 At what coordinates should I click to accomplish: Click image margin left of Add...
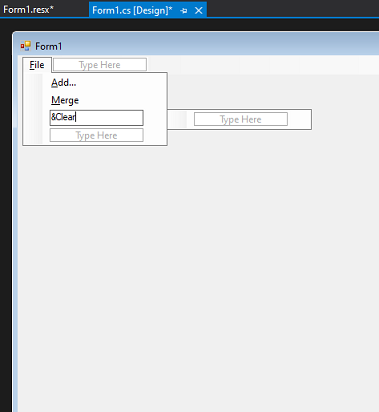[34, 83]
